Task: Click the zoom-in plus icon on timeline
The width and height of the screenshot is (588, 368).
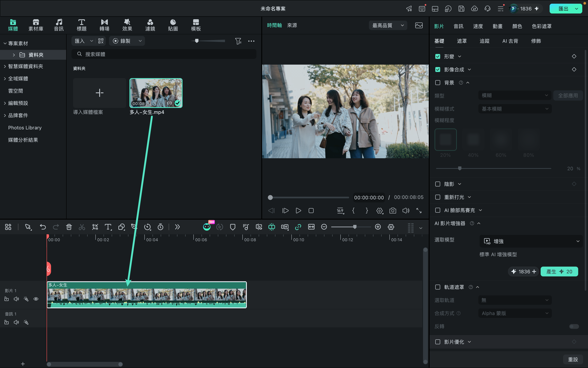Action: point(378,227)
